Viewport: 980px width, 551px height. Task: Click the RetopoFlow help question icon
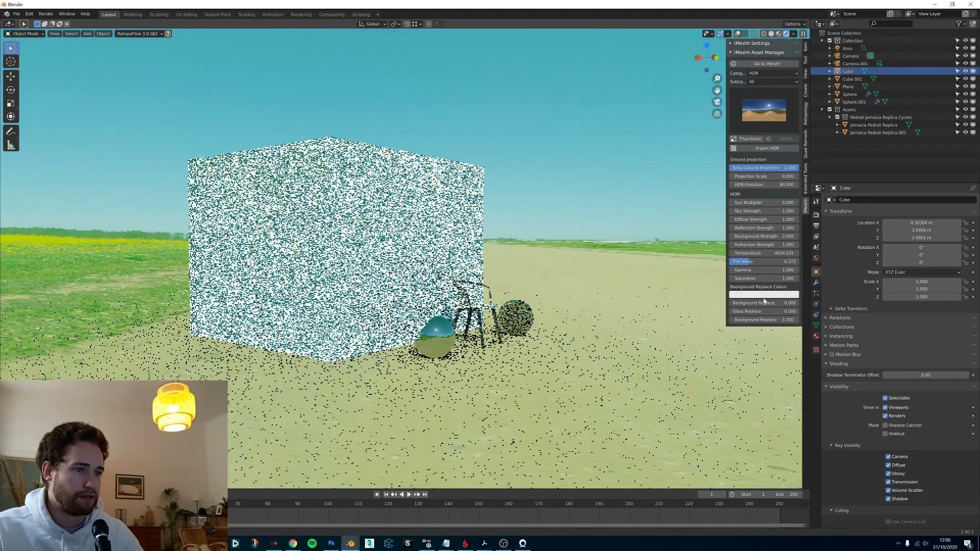click(168, 34)
